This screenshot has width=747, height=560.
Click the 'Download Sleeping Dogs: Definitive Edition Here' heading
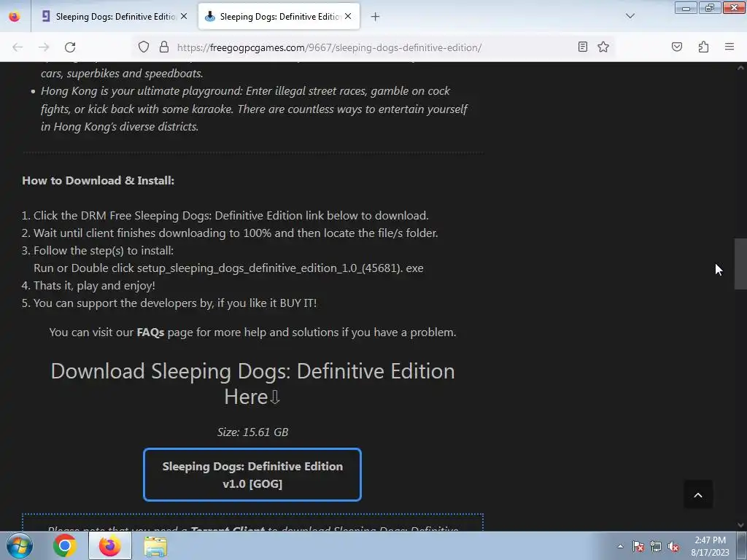[x=252, y=384]
